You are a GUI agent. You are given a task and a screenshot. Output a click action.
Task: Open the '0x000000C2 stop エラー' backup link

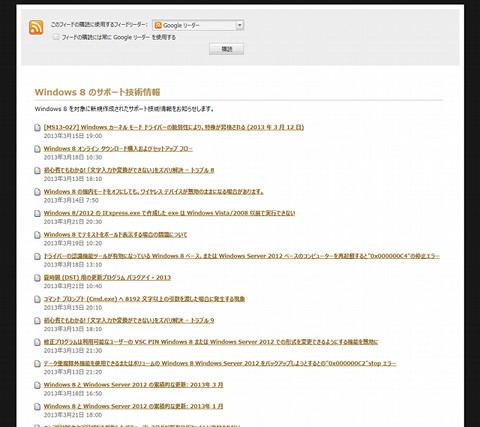pyautogui.click(x=220, y=363)
